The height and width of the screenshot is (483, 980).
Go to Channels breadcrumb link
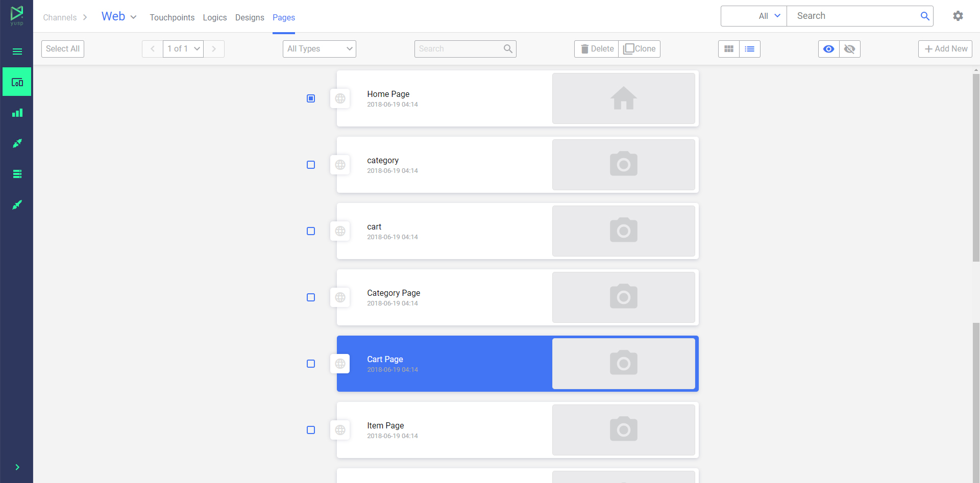(60, 17)
